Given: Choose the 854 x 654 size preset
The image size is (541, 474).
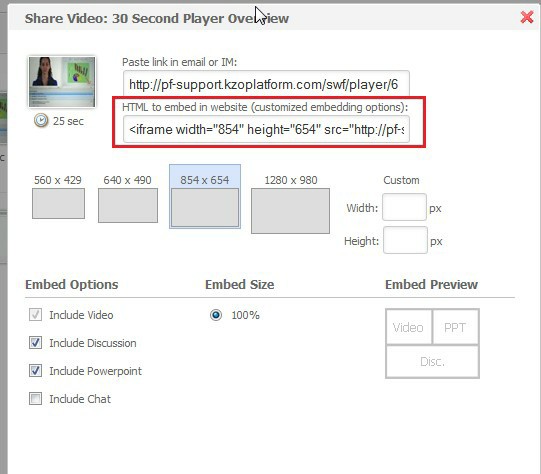Looking at the screenshot, I should click(x=205, y=207).
